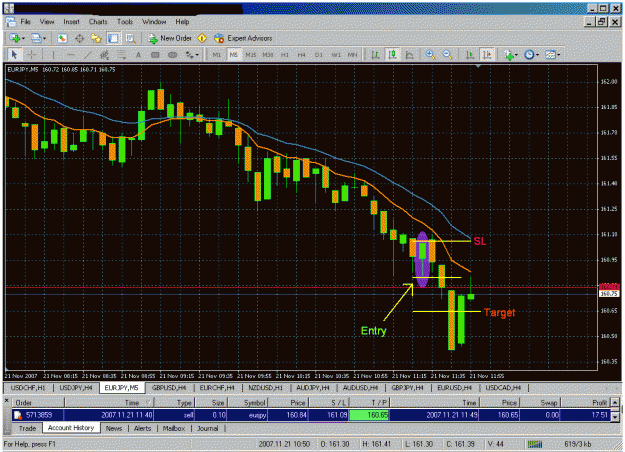Toggle the Market Watch window icon
This screenshot has height=452, width=625.
coord(62,38)
